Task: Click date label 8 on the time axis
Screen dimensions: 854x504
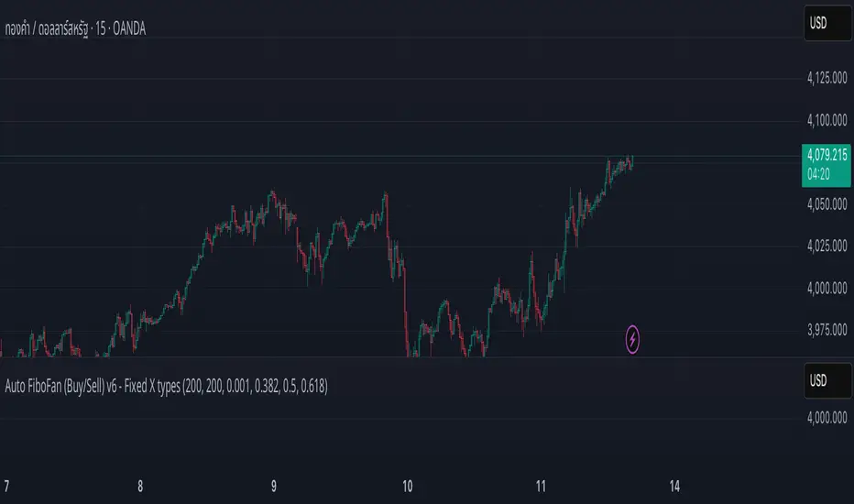Action: (140, 486)
